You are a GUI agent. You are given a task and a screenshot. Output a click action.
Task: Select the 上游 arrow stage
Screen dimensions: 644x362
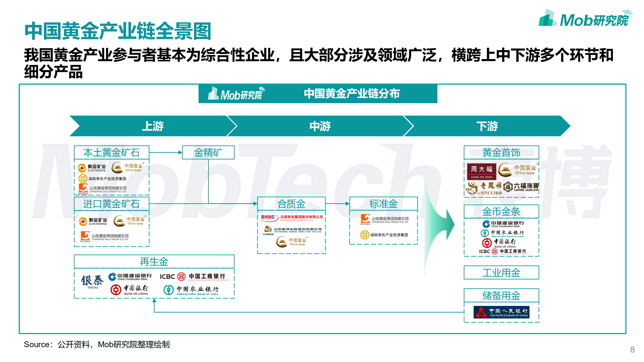coord(153,126)
